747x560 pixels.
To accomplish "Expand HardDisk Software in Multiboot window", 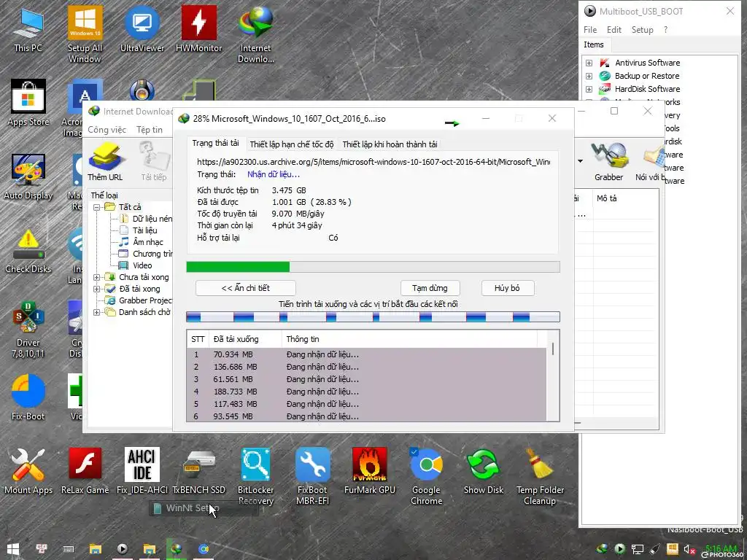I will tap(589, 89).
